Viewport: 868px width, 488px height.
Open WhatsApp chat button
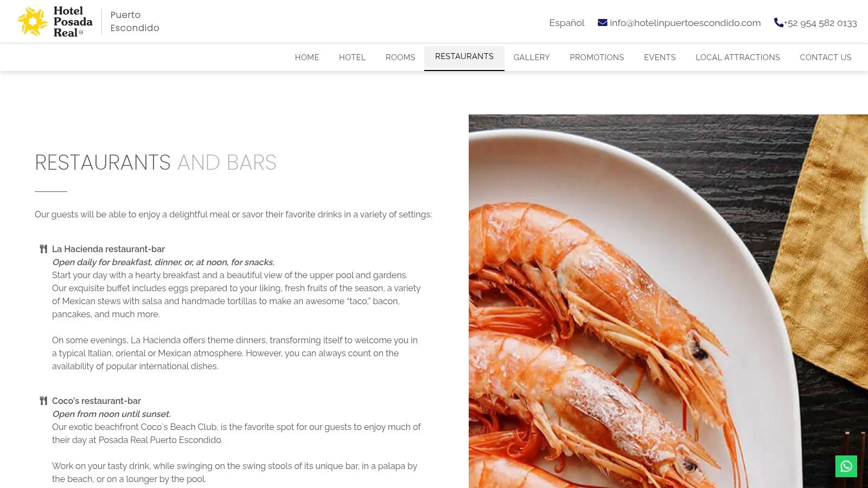point(846,466)
